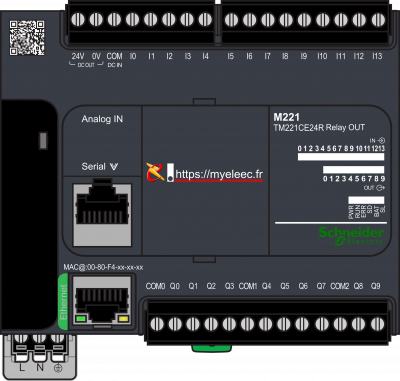Click the green Ethernet label
The height and width of the screenshot is (381, 400).
coord(63,302)
